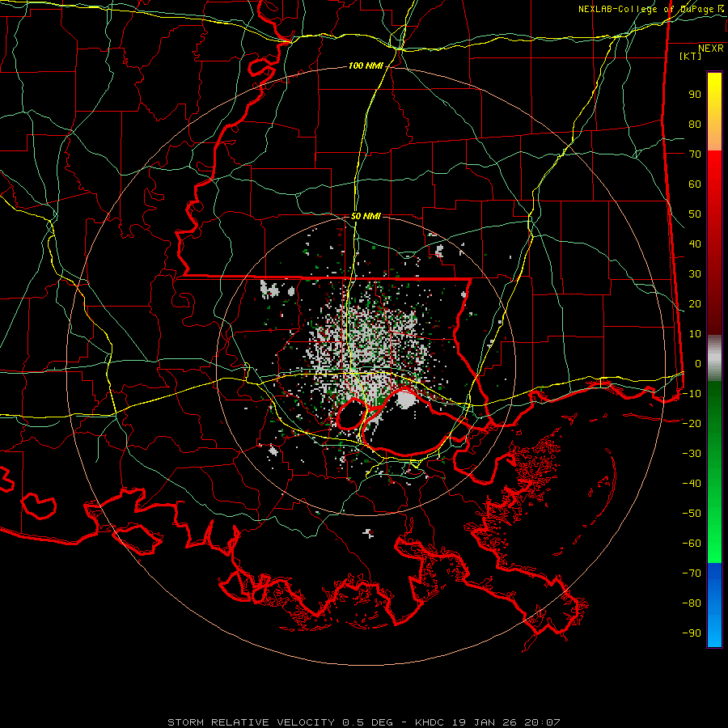The width and height of the screenshot is (728, 728).
Task: Click the "[KT]" units label
Action: pos(690,56)
